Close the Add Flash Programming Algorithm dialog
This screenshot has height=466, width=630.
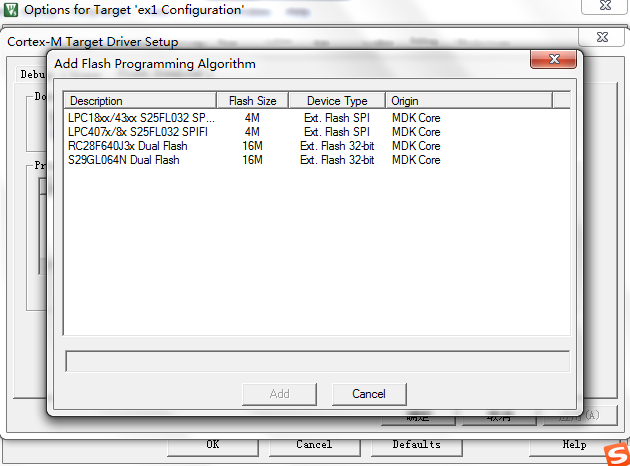tap(554, 59)
